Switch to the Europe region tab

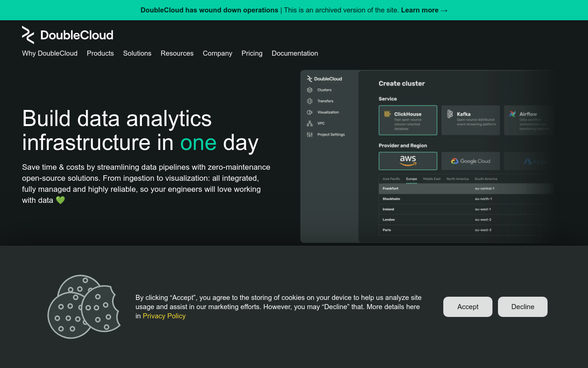pos(412,179)
